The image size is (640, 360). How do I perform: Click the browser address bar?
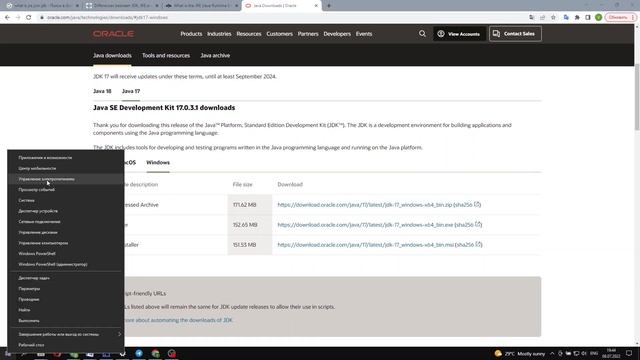(282, 18)
